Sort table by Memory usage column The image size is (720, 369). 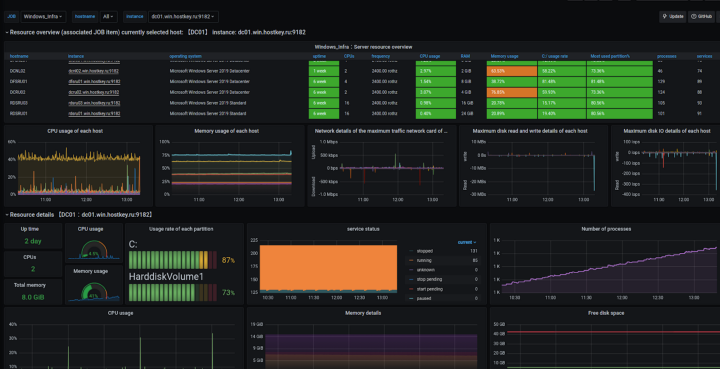(x=504, y=56)
